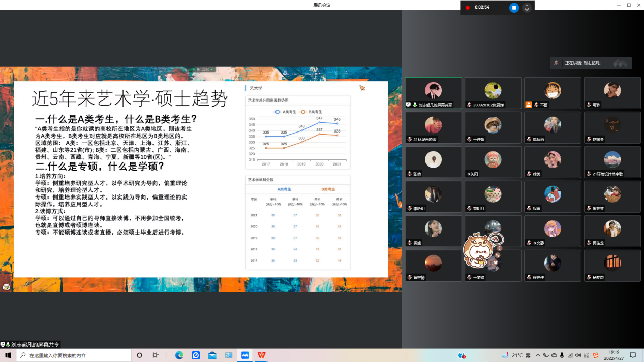Mute 不留's microphone icon
644x362 pixels.
coord(535,106)
